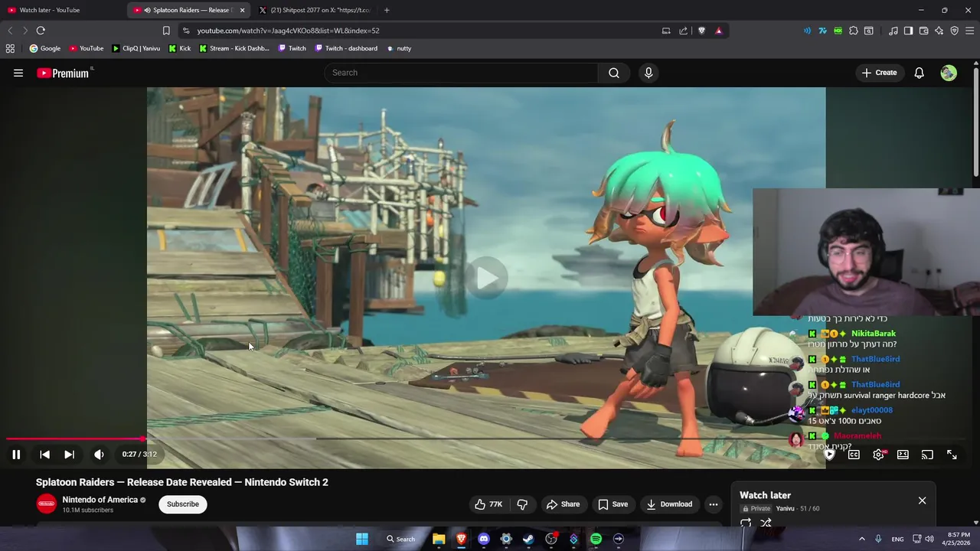The height and width of the screenshot is (551, 980).
Task: Dislike the video
Action: click(x=522, y=504)
